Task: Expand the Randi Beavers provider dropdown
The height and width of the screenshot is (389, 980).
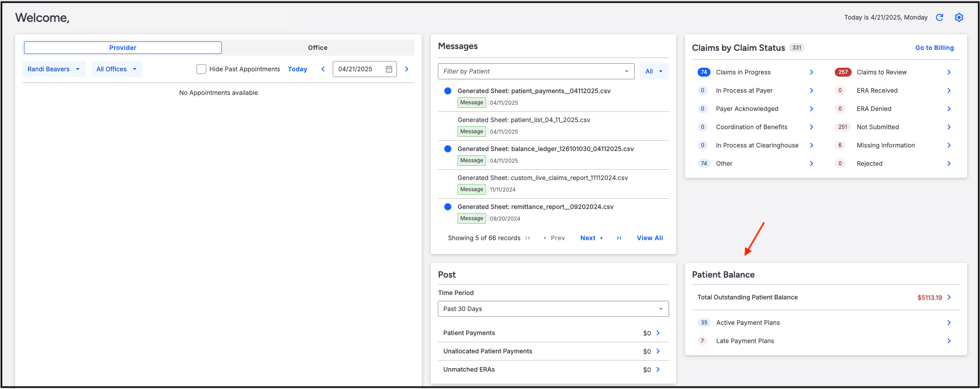Action: pos(53,69)
